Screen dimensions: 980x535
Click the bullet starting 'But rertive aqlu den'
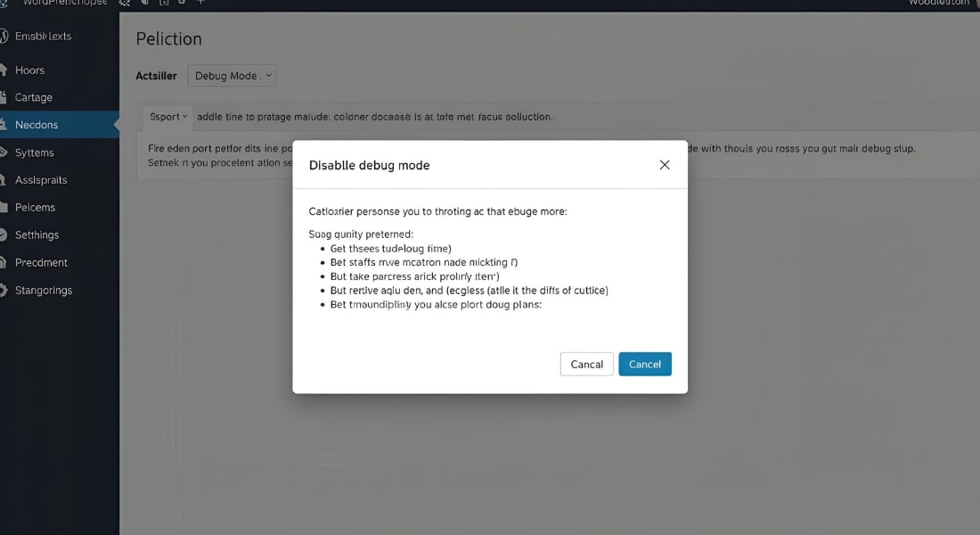pyautogui.click(x=469, y=291)
